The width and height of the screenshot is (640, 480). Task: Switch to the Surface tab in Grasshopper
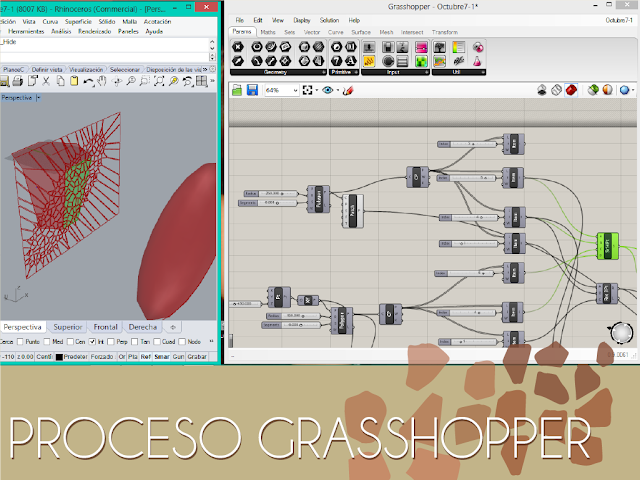click(361, 32)
